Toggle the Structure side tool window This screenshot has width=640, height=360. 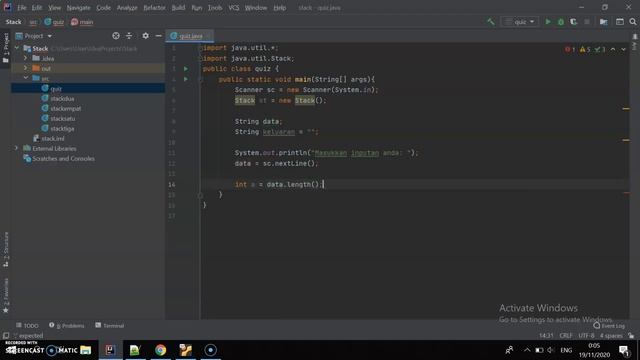6,249
